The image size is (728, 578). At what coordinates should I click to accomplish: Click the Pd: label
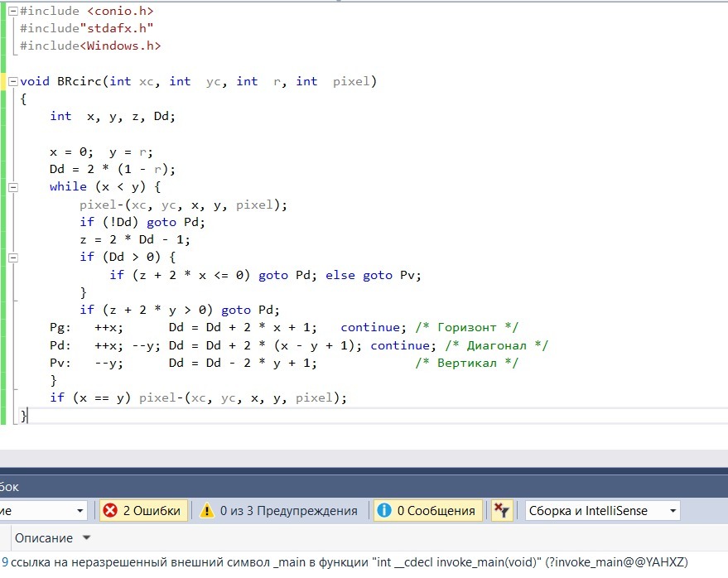(x=60, y=346)
